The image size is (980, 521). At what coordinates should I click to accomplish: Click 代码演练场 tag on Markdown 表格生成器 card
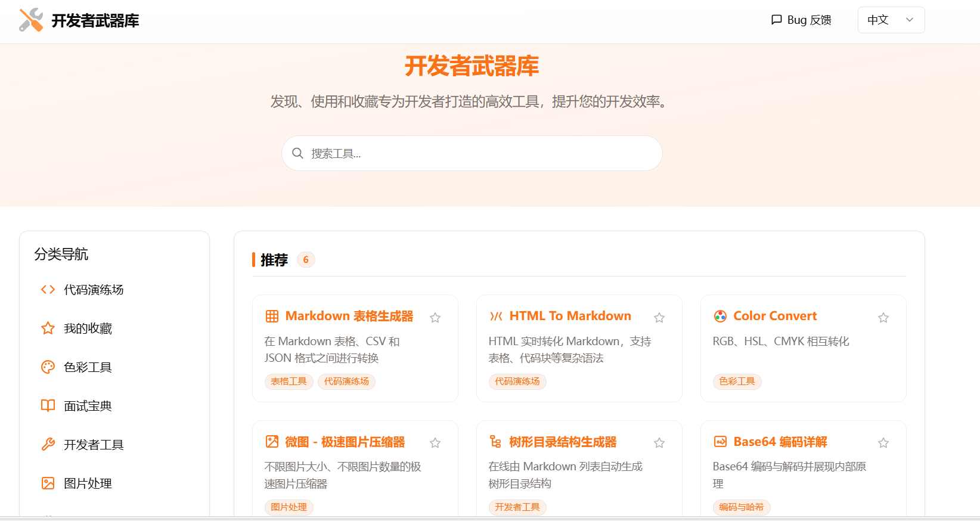(346, 382)
